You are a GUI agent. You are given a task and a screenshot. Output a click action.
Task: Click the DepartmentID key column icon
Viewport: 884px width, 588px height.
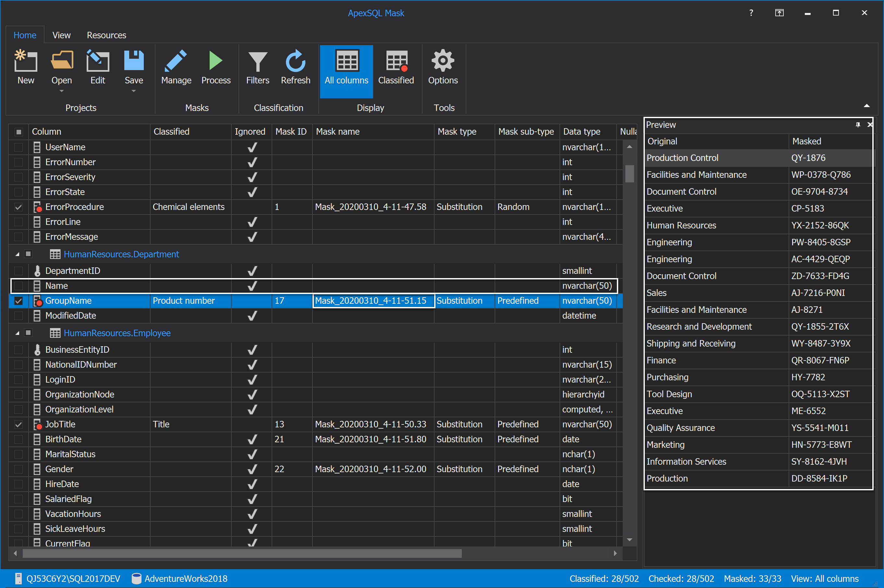point(37,271)
